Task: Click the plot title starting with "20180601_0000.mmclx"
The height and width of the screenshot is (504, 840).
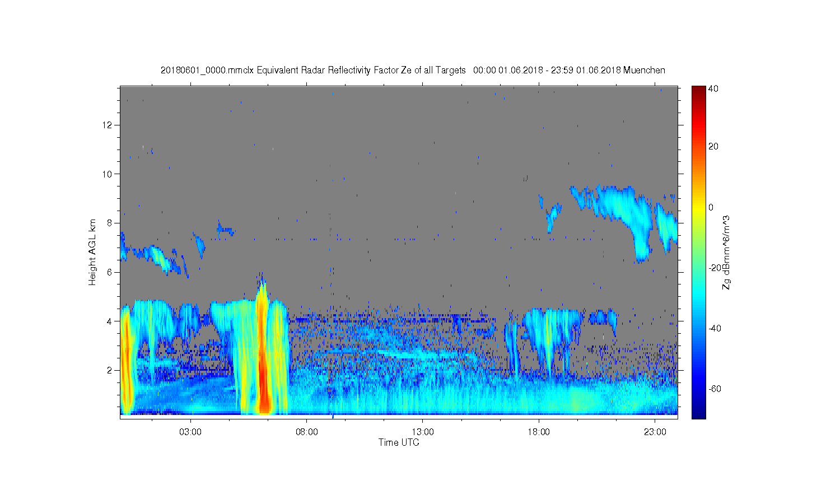Action: pos(413,71)
